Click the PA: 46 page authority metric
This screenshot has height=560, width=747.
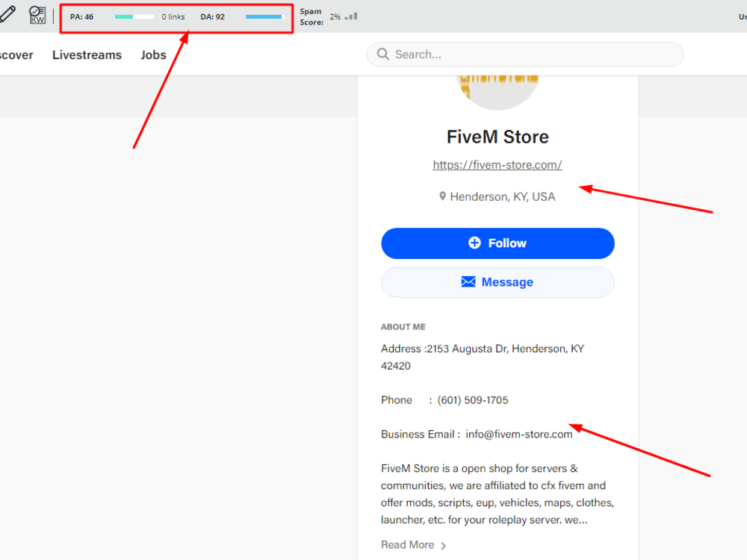pyautogui.click(x=82, y=16)
